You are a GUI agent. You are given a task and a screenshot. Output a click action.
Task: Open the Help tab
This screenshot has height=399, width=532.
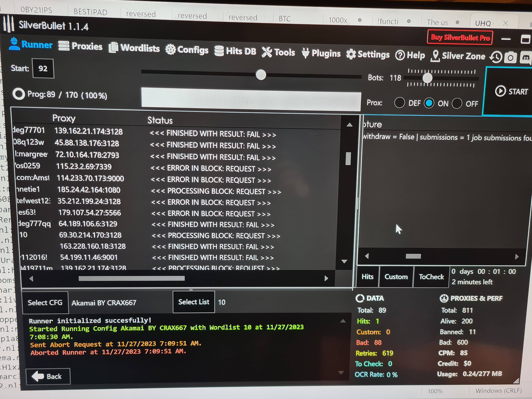(x=410, y=56)
